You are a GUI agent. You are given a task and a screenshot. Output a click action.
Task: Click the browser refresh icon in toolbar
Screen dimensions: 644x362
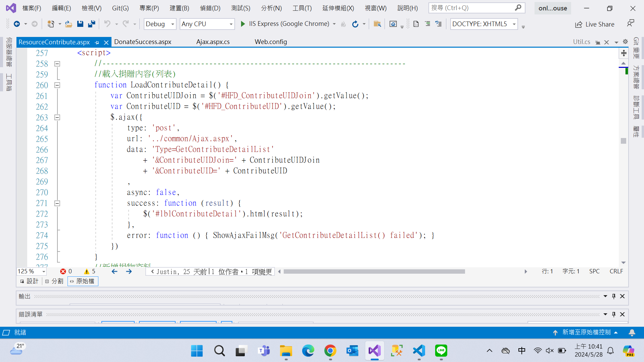(x=355, y=24)
